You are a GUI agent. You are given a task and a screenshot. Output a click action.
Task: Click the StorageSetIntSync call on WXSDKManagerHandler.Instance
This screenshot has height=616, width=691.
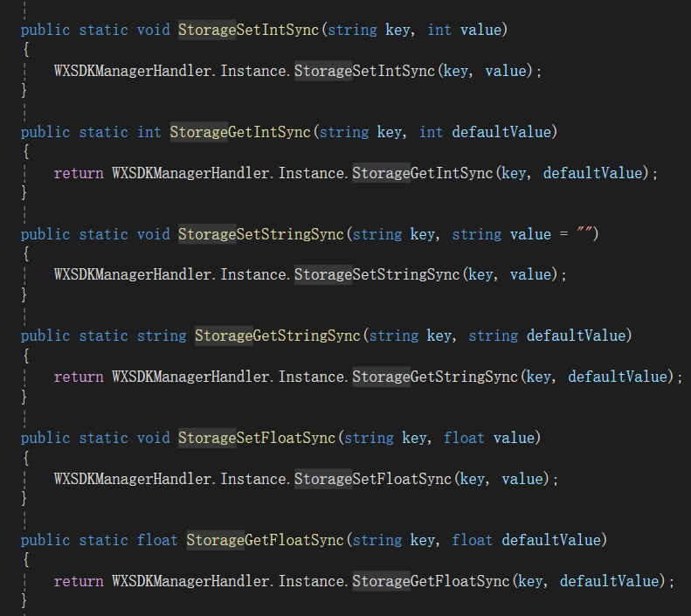[364, 71]
